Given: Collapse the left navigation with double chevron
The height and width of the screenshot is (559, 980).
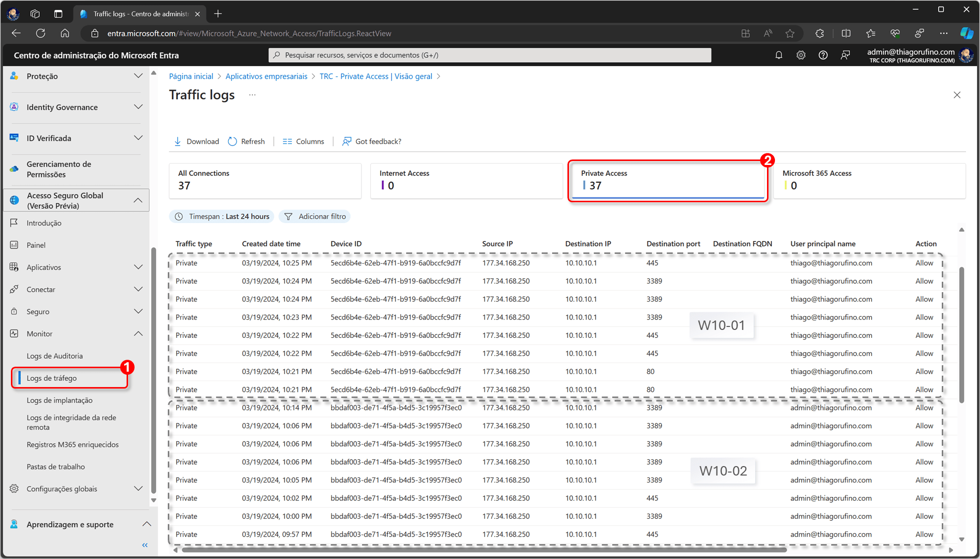Looking at the screenshot, I should tap(145, 545).
